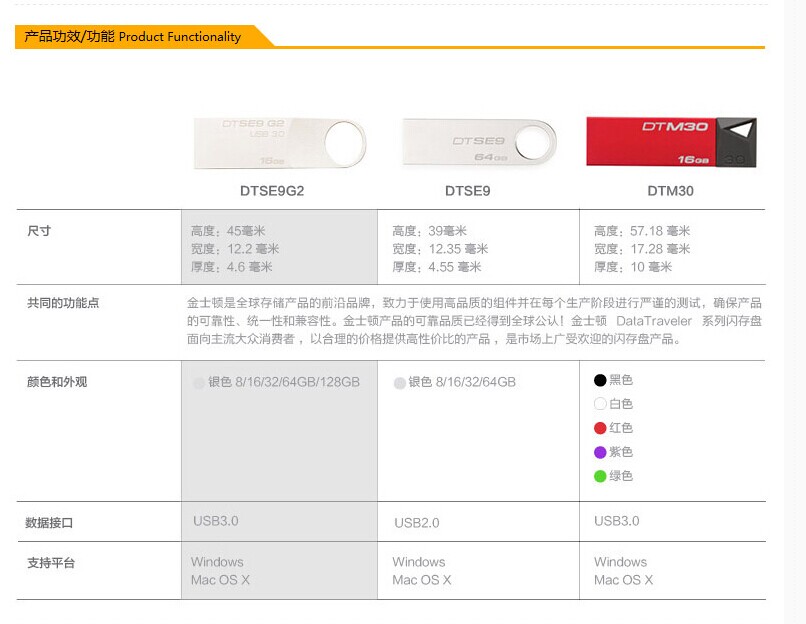The height and width of the screenshot is (624, 806).
Task: Click the 白色 color label
Action: click(x=621, y=404)
